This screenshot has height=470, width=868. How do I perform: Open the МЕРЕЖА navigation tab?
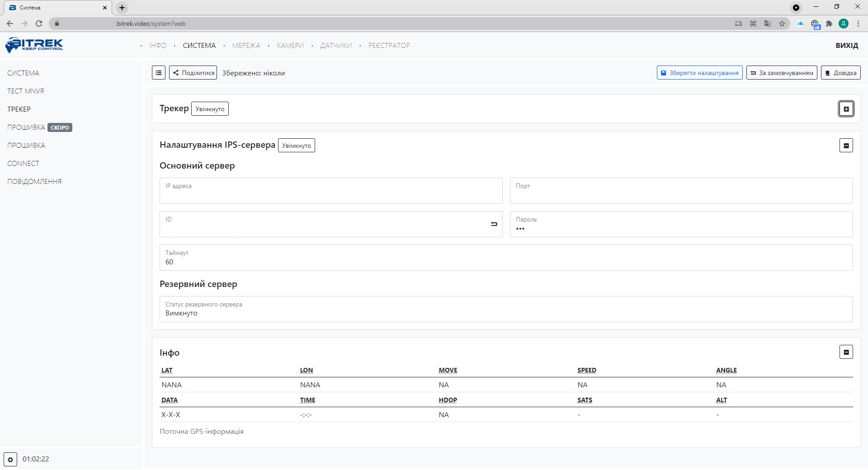246,46
